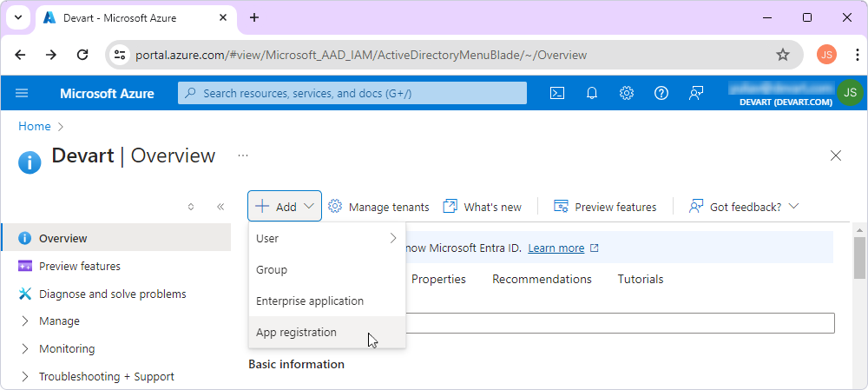The image size is (868, 390).
Task: Open the ellipsis next to Devart Overview
Action: (x=243, y=155)
